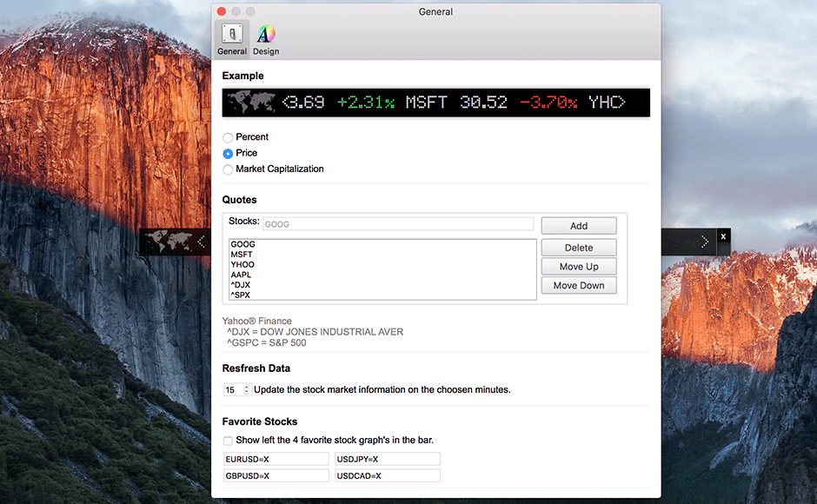
Task: Click the Yahoo Finance text
Action: click(x=257, y=321)
